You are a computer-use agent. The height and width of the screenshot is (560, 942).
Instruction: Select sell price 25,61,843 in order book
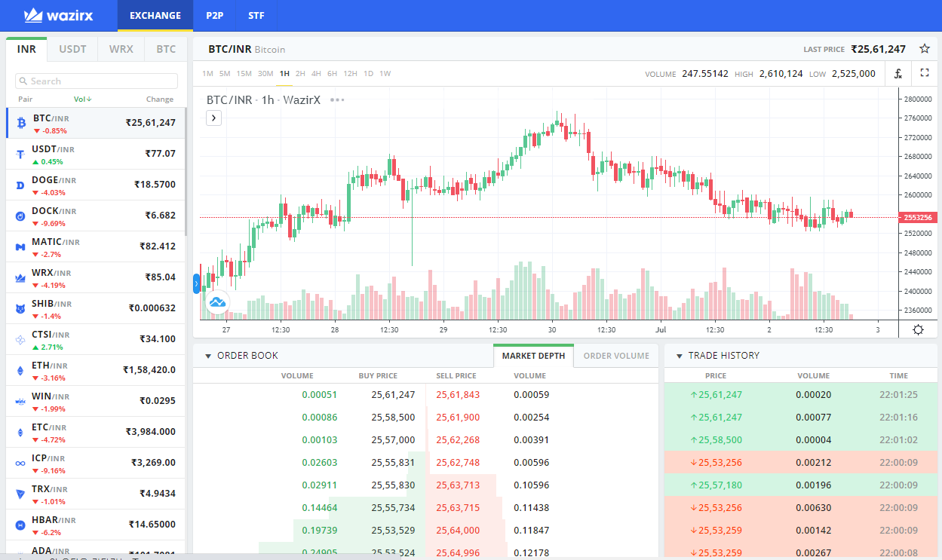[458, 394]
